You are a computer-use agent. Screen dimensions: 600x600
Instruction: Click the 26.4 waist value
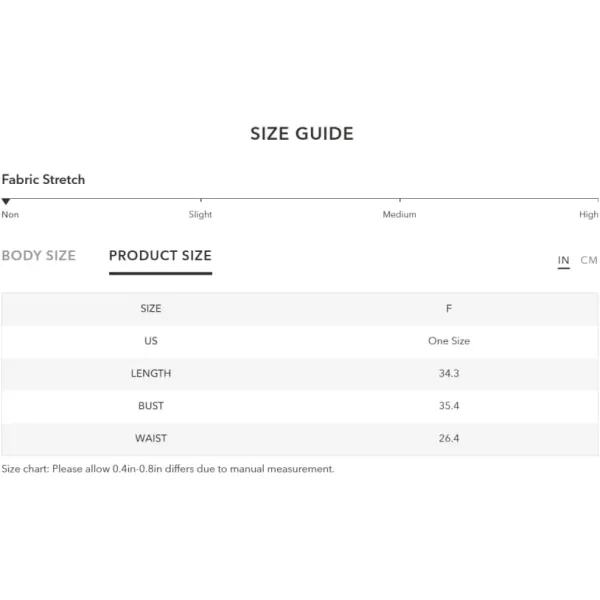(449, 439)
